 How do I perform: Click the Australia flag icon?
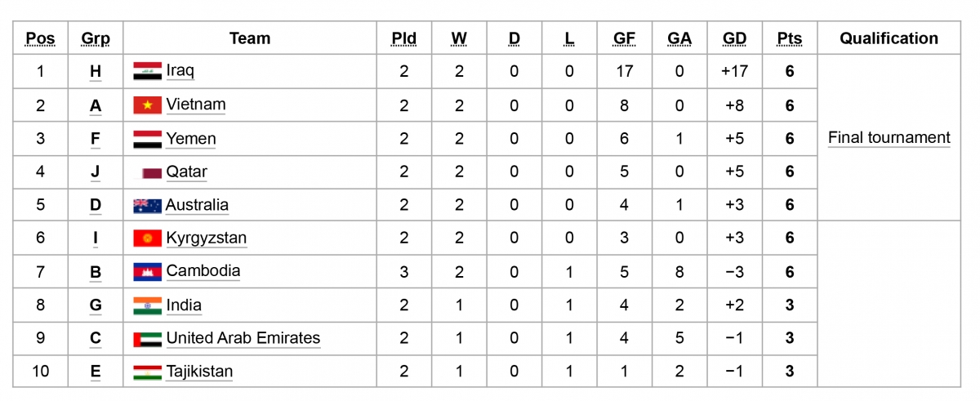[x=148, y=206]
